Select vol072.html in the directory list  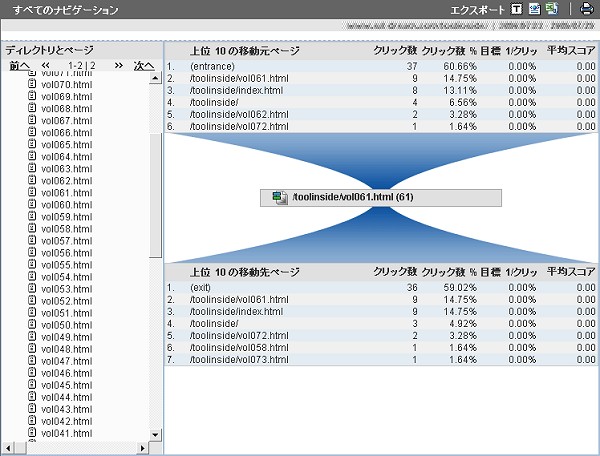tap(67, 75)
